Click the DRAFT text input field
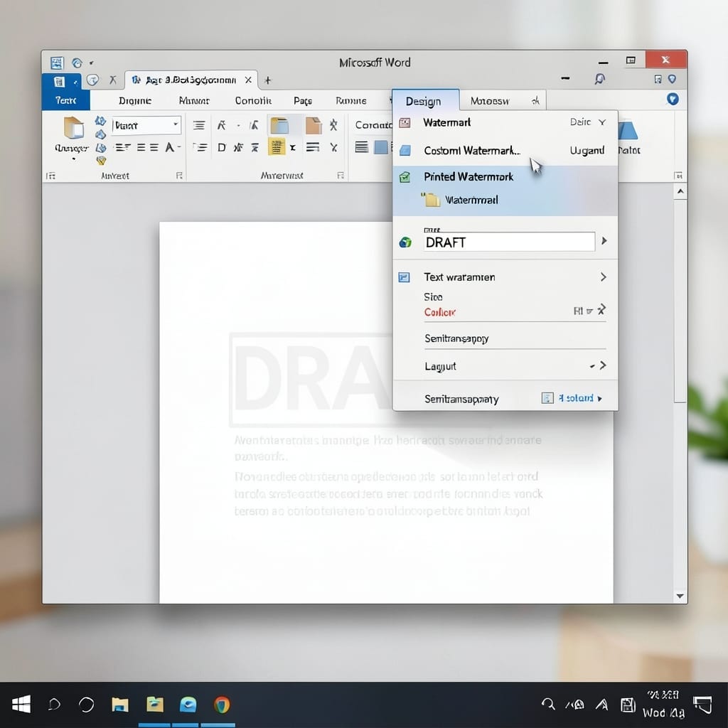This screenshot has width=728, height=728. [x=509, y=242]
